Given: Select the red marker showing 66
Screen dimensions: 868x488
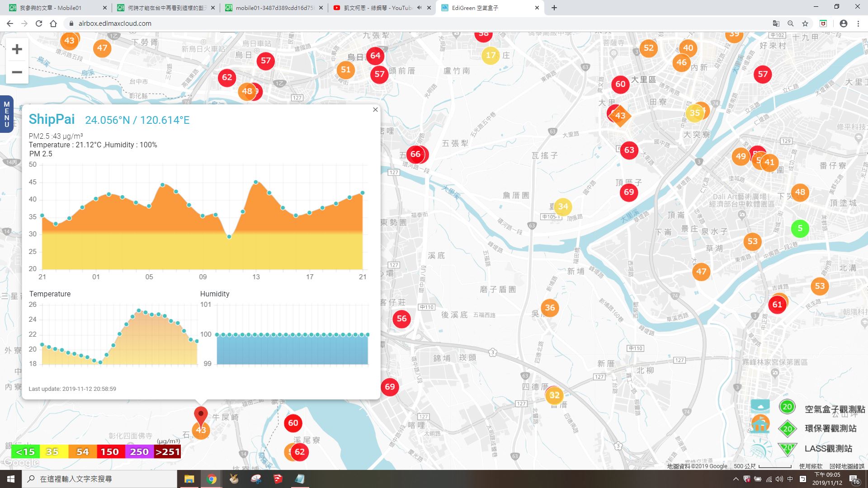Looking at the screenshot, I should click(x=415, y=155).
